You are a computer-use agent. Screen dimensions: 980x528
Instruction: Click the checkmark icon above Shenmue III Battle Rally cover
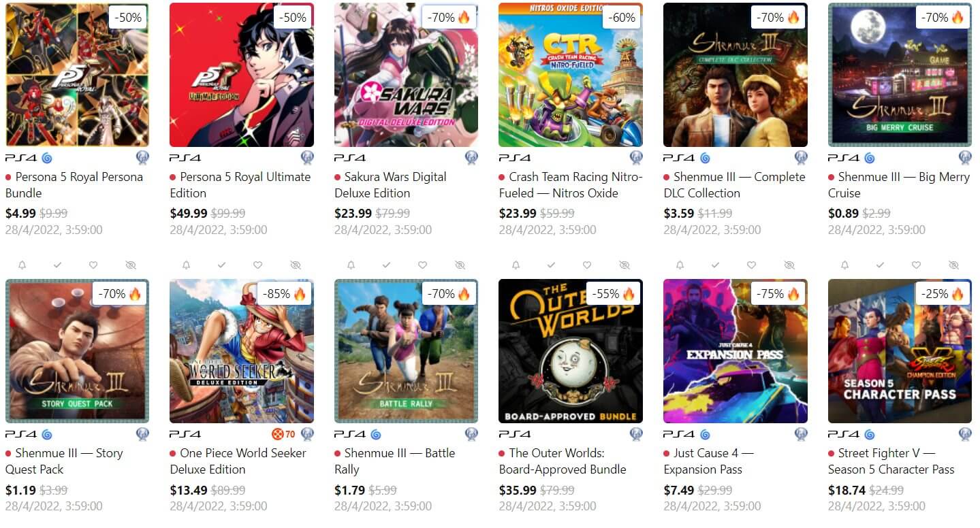click(x=386, y=265)
